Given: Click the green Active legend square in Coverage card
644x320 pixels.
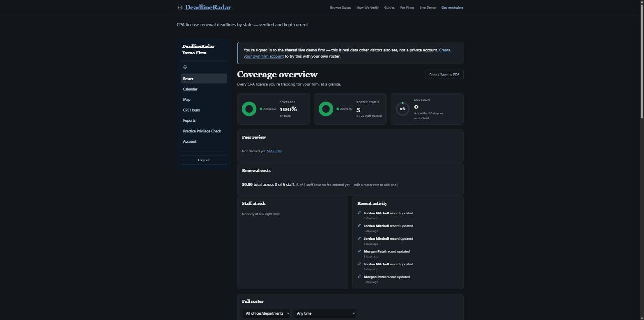Looking at the screenshot, I should click(x=261, y=109).
